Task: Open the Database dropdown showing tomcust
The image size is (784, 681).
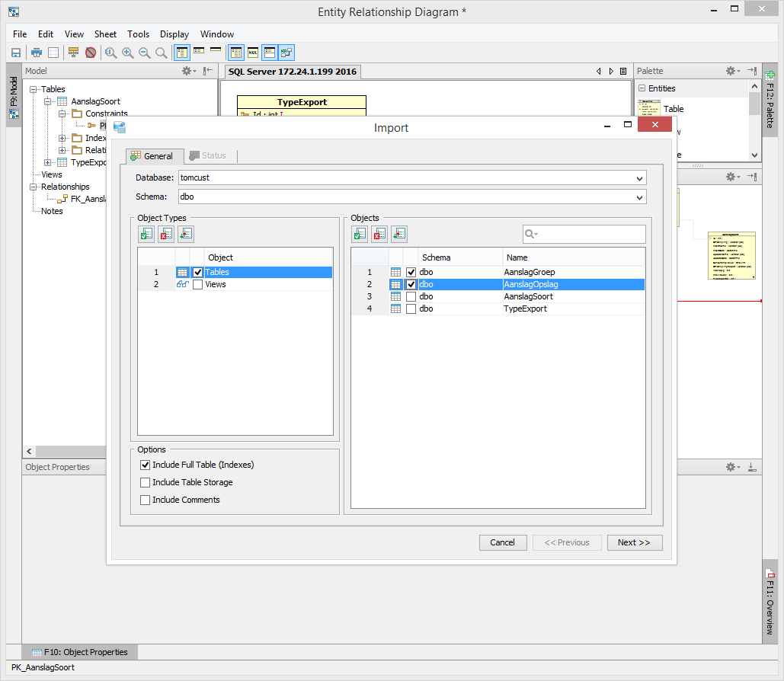Action: (638, 178)
